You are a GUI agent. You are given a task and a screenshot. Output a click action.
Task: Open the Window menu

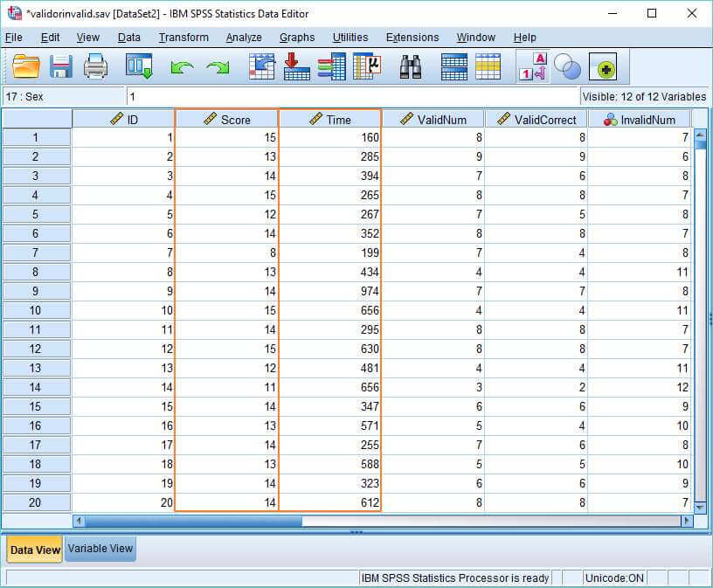(x=475, y=38)
